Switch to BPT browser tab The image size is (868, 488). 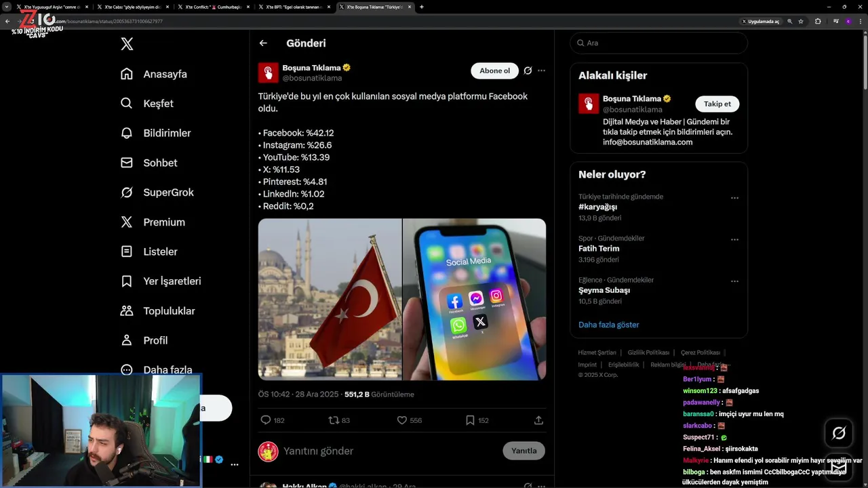[294, 7]
